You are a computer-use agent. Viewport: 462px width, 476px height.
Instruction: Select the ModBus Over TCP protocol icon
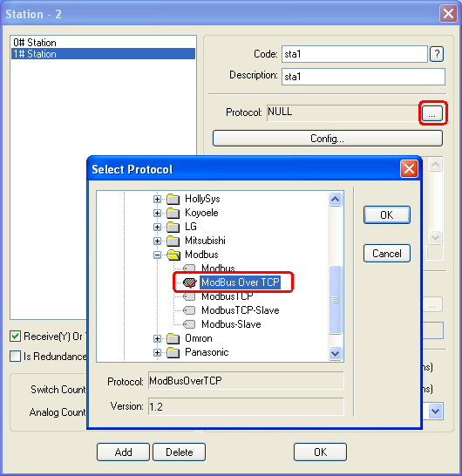(x=190, y=282)
